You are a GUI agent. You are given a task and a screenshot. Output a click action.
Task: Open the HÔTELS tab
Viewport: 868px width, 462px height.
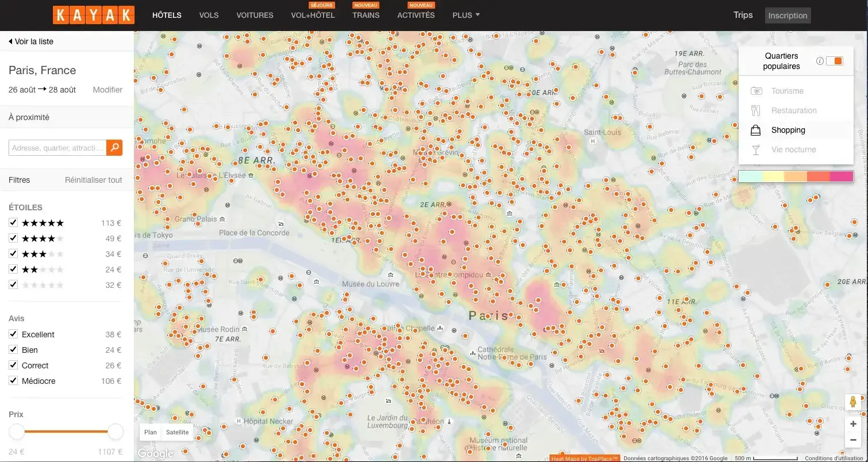click(x=167, y=15)
